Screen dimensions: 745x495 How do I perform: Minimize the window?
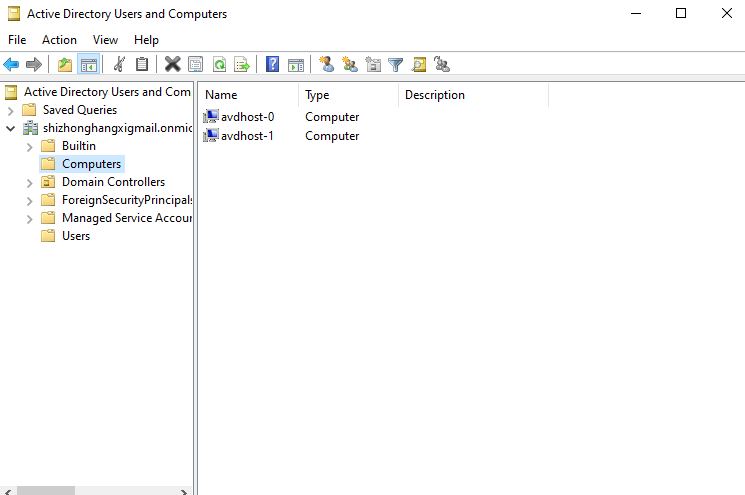(x=636, y=13)
